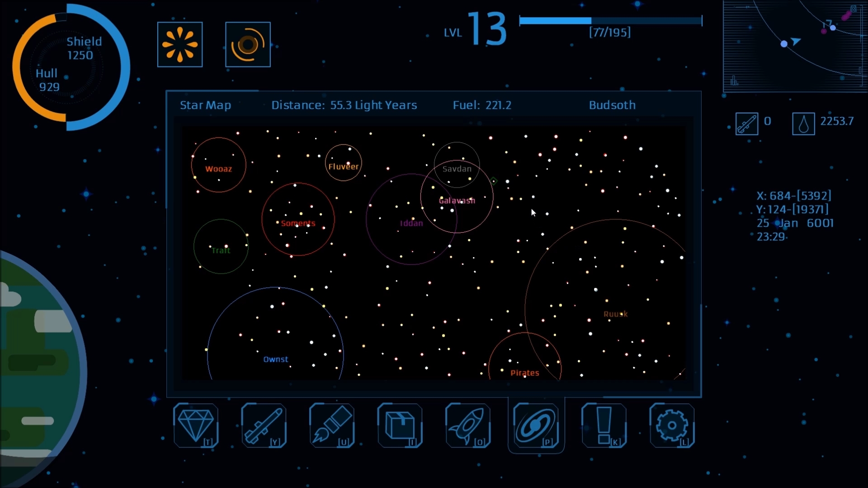
Task: Click the Star Map panel tab
Action: [x=206, y=105]
